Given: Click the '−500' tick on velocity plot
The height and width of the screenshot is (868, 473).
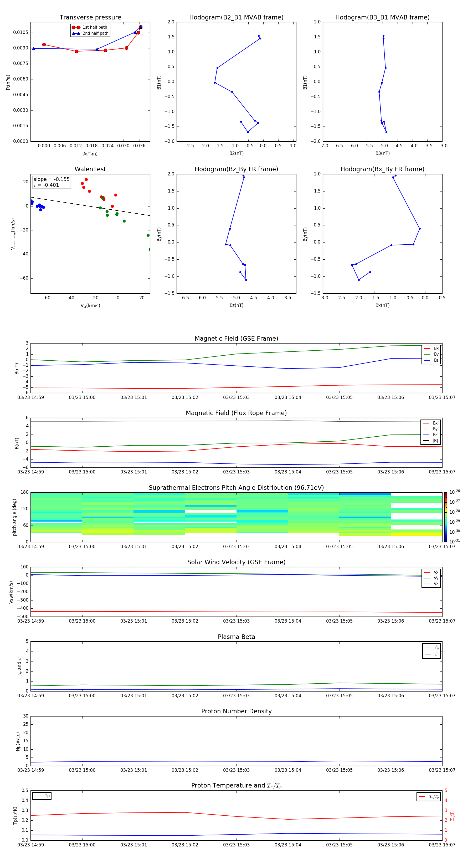Looking at the screenshot, I should (x=22, y=617).
